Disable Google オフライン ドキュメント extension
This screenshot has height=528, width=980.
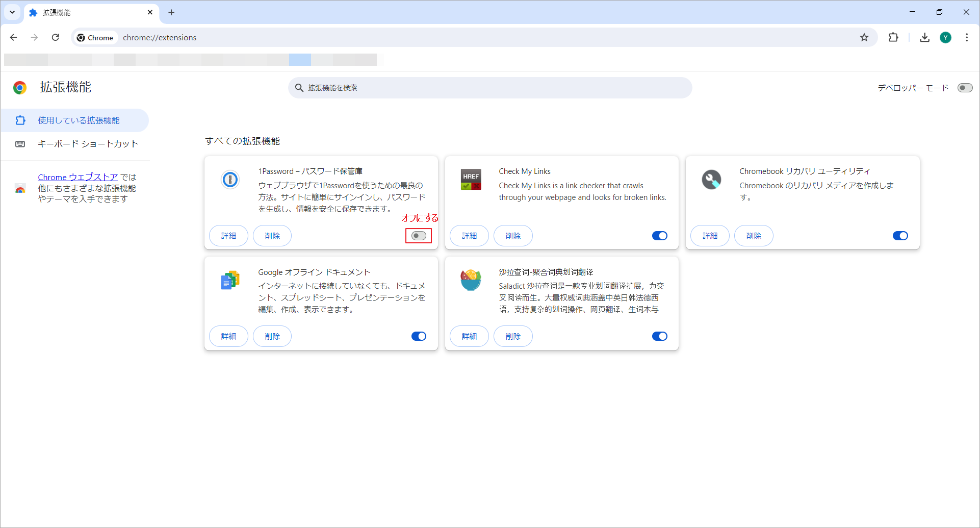[x=419, y=336]
